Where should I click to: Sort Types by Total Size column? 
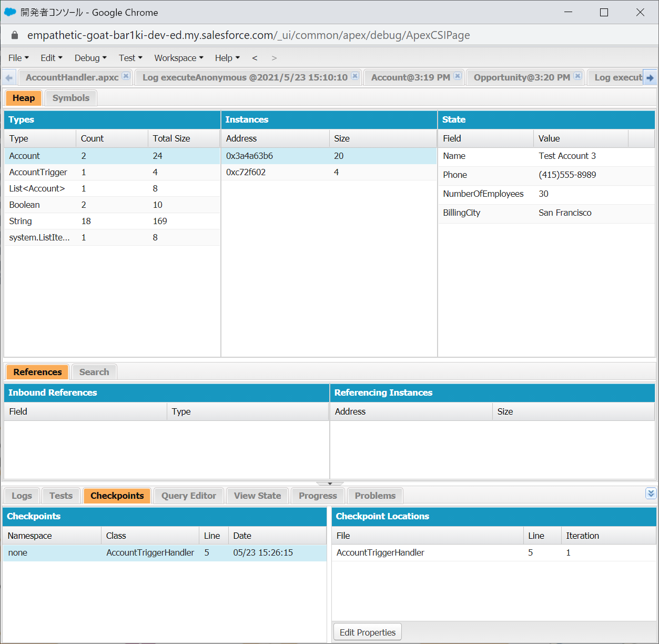pyautogui.click(x=184, y=138)
